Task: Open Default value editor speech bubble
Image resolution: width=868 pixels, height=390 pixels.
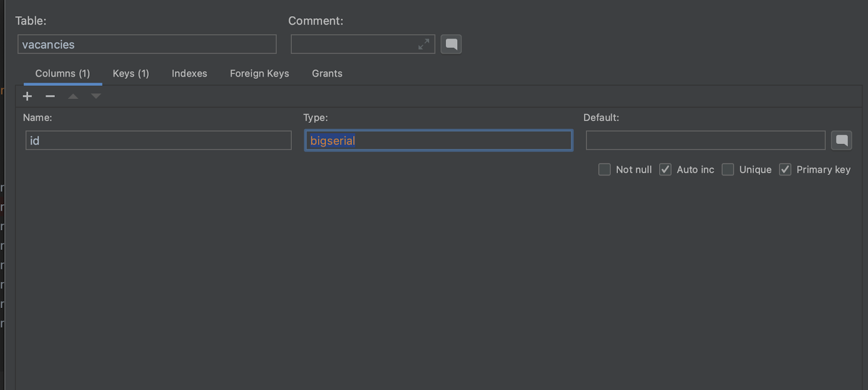Action: (841, 141)
